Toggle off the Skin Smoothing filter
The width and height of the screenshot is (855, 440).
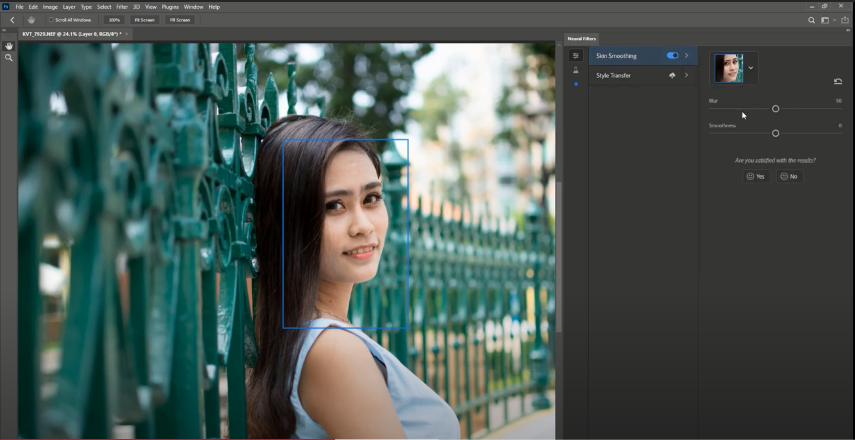point(672,56)
